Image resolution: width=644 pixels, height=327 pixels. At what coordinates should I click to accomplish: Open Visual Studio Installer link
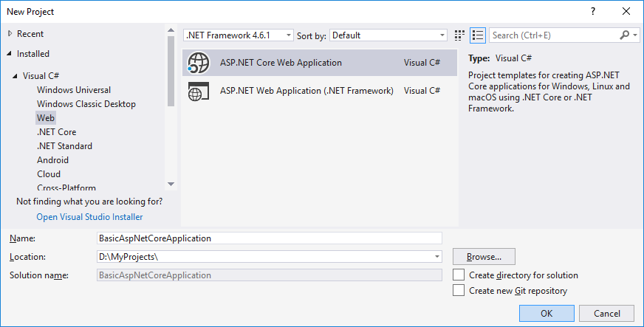(89, 217)
